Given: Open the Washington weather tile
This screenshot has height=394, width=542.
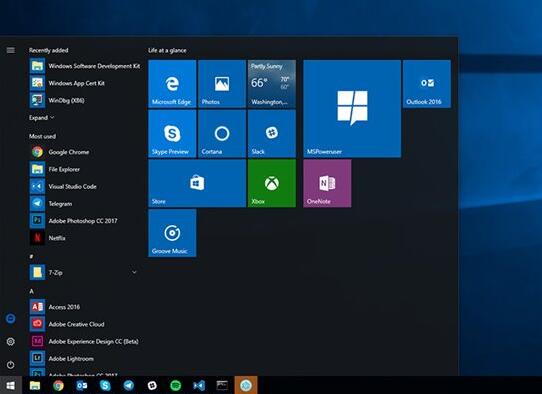Looking at the screenshot, I should click(x=272, y=84).
